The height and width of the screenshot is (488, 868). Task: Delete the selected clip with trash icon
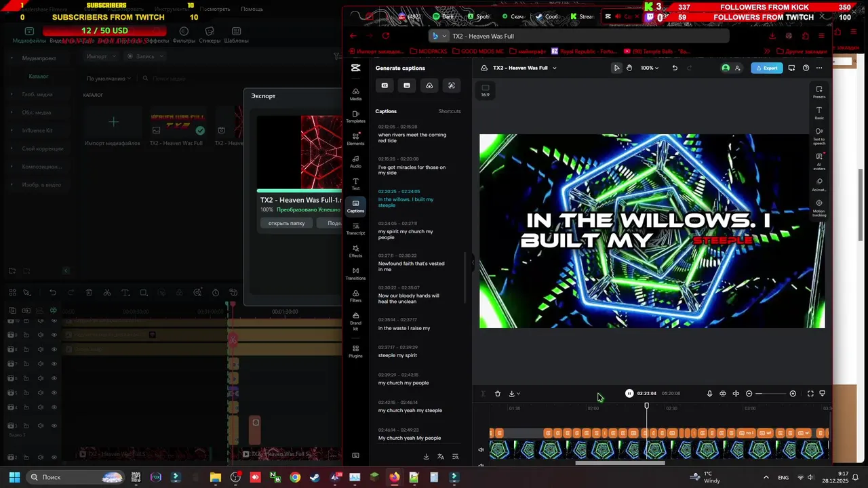pyautogui.click(x=498, y=394)
